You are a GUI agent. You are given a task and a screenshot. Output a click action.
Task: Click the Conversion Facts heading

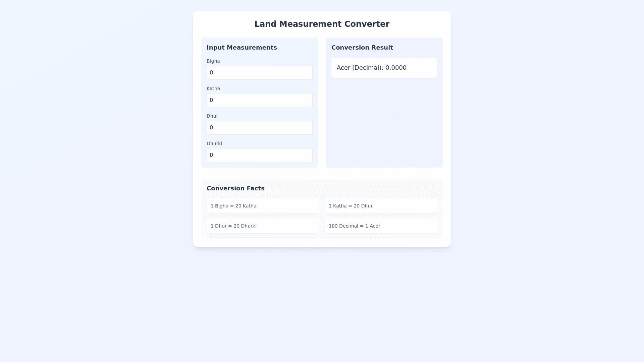point(235,188)
